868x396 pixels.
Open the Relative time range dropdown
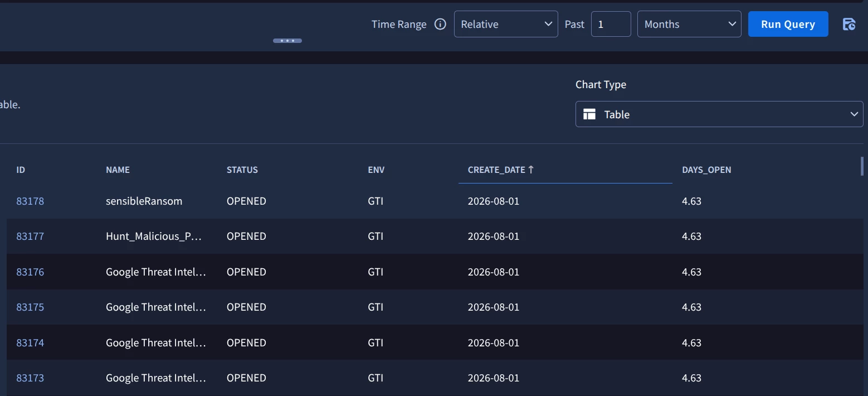tap(506, 24)
